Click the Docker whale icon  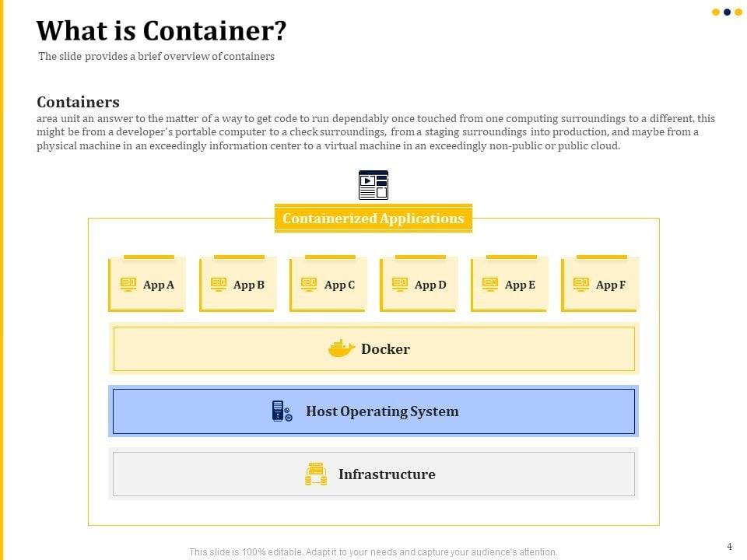point(342,348)
